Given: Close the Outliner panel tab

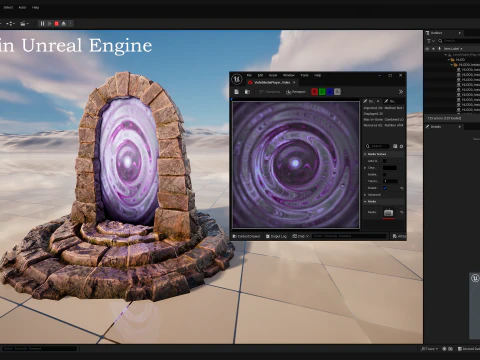Looking at the screenshot, I should [460, 33].
